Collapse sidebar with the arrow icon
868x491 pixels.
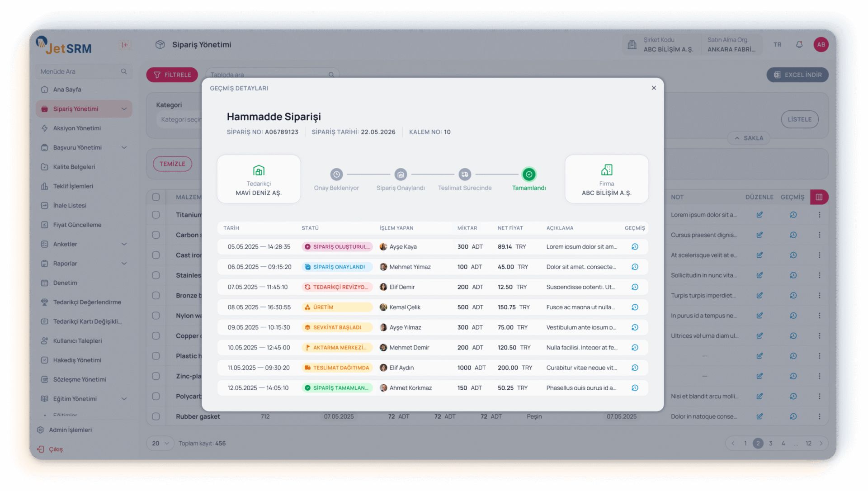click(x=125, y=45)
